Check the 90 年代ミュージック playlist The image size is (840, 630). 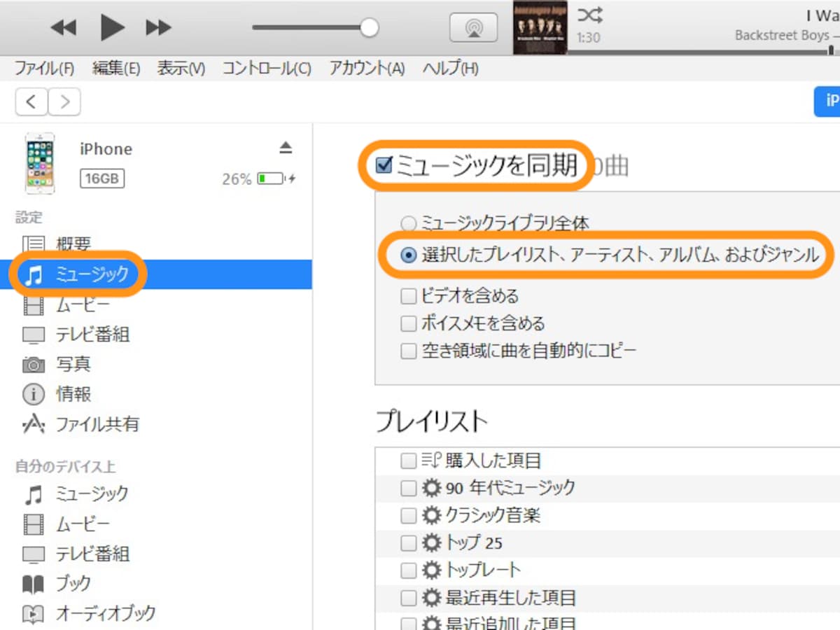(x=408, y=487)
